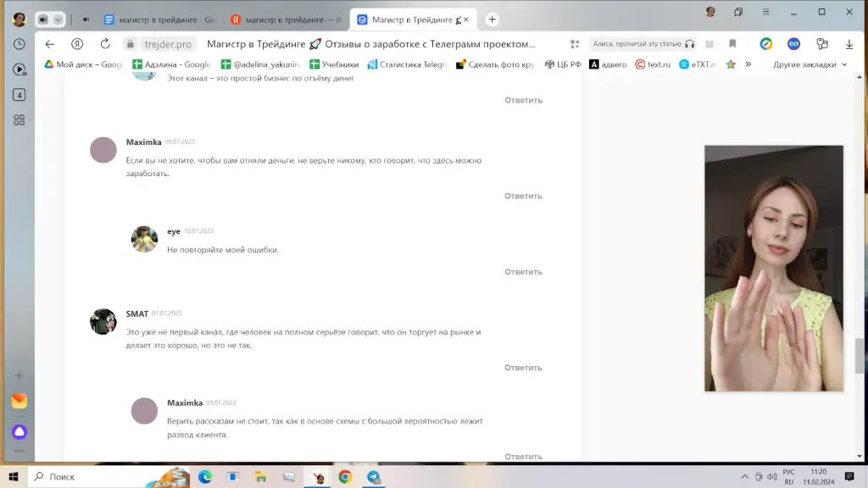Expand the Другие закладки bookmarks folder
The image size is (868, 488).
[810, 64]
